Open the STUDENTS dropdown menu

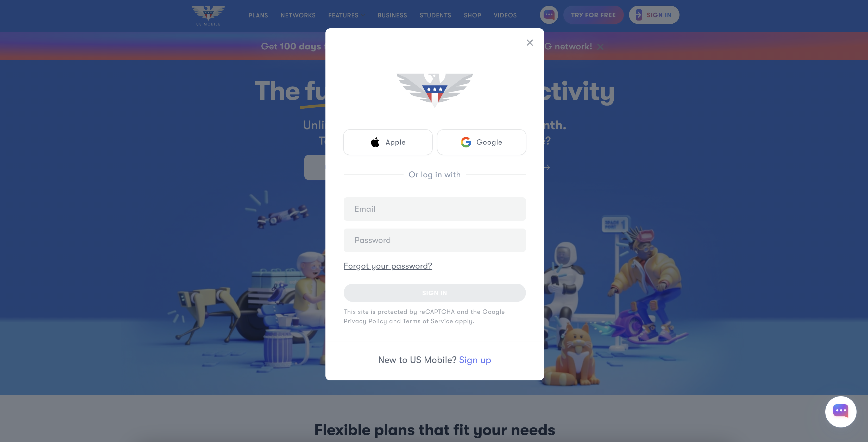pyautogui.click(x=435, y=15)
